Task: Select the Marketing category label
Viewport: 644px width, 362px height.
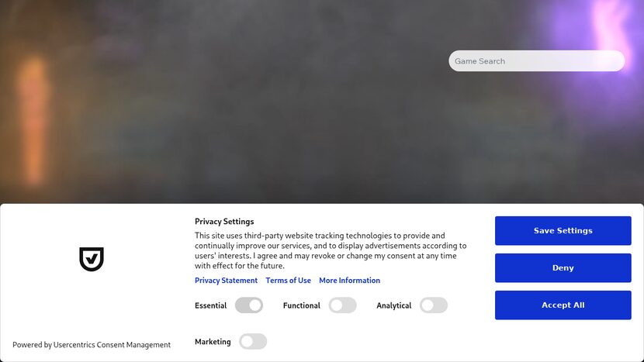Action: [x=213, y=342]
